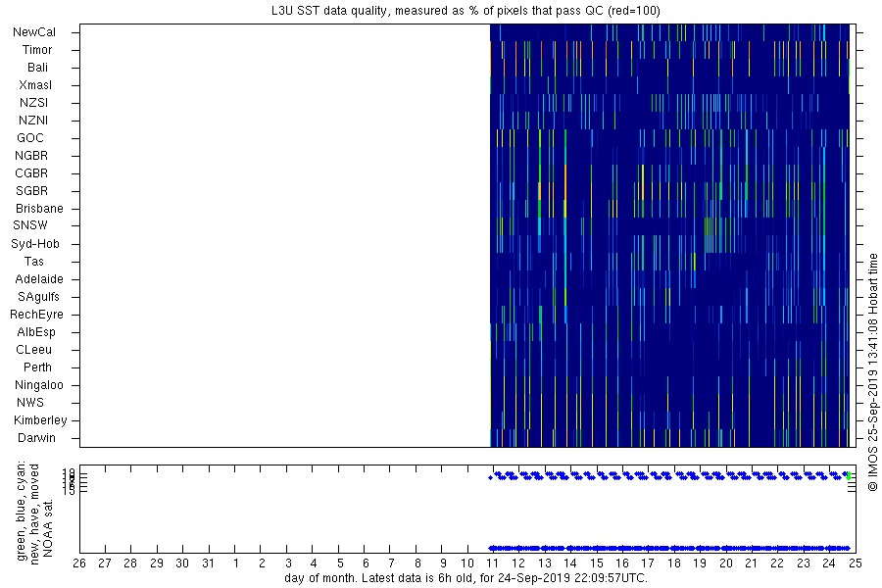Click the chart title about L3U SST
The image size is (882, 588).
(465, 11)
